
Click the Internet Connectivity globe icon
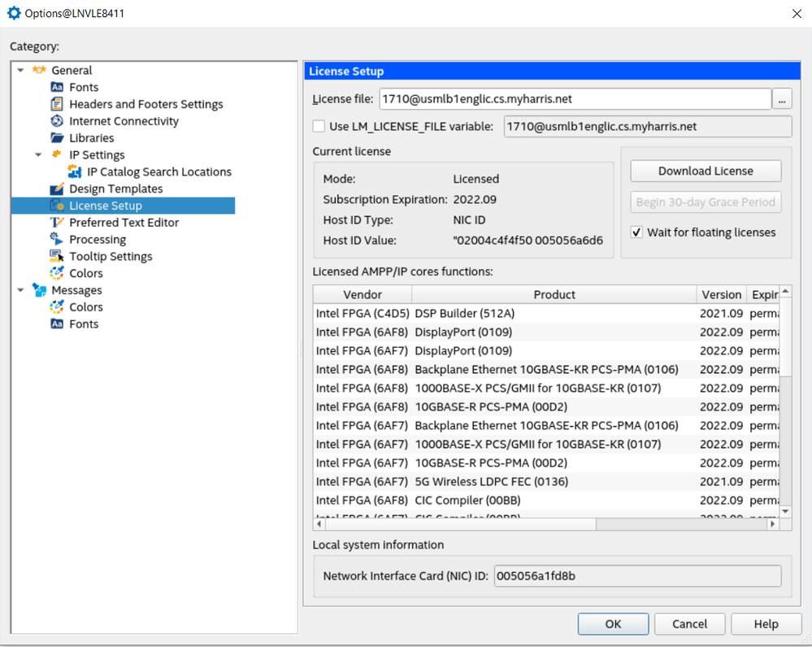[x=57, y=121]
